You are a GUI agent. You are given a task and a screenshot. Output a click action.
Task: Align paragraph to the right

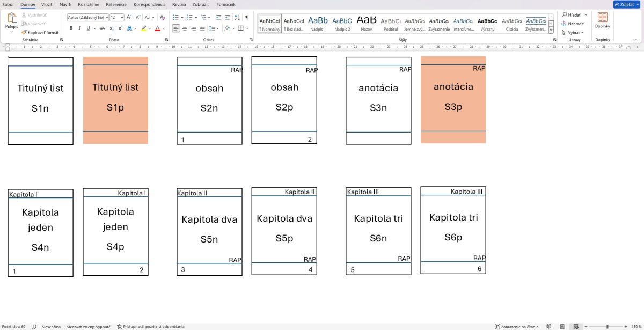(194, 28)
